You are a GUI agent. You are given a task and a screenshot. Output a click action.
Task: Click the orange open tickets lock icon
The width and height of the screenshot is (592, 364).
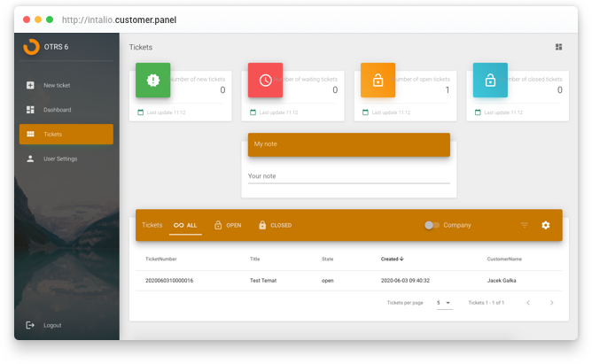click(x=378, y=80)
